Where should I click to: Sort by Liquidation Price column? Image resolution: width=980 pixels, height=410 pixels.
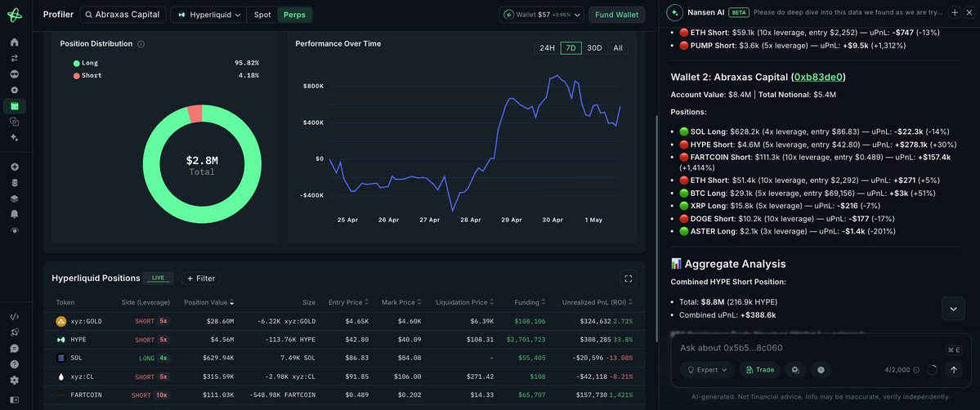coord(465,302)
